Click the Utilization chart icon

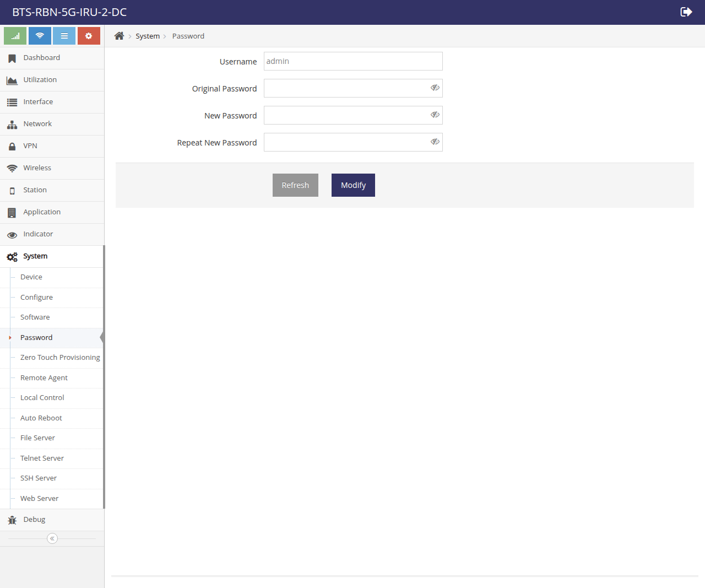[12, 80]
